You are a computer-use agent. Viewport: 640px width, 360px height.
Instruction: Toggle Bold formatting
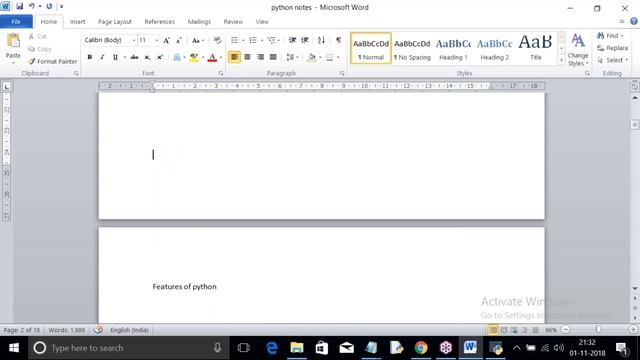[90, 57]
